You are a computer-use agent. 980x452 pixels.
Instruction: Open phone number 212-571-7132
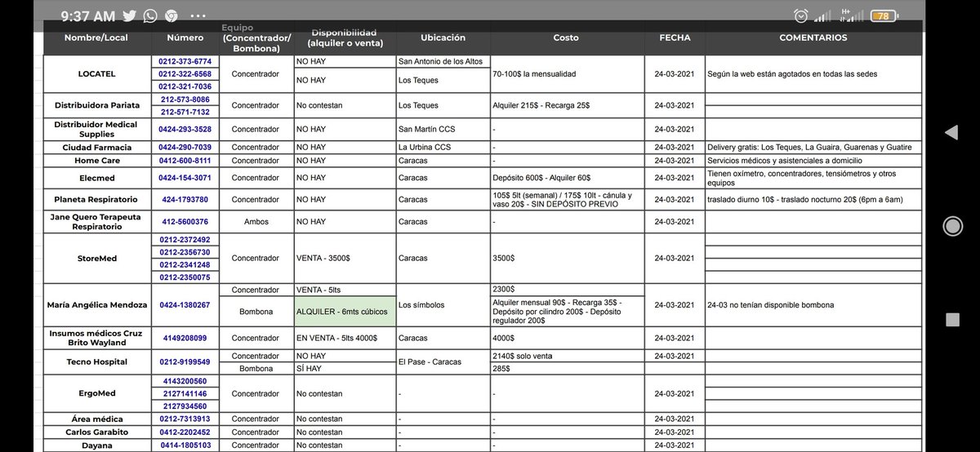coord(185,112)
